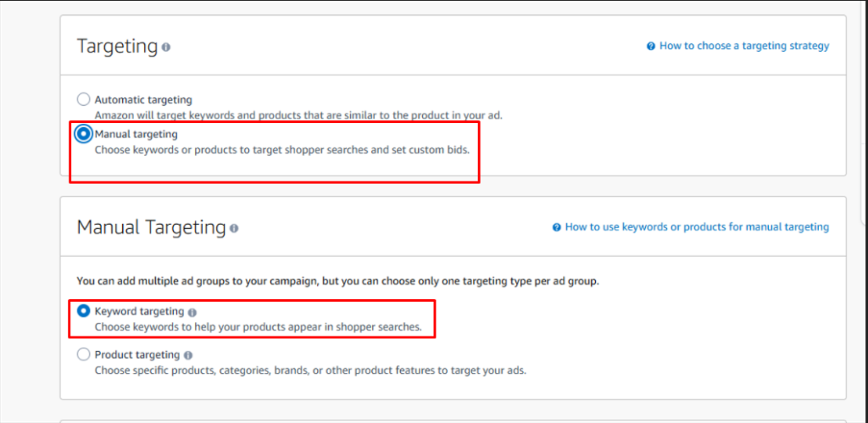Click the 'Manual Targeting' section heading
The image size is (868, 423).
point(151,227)
